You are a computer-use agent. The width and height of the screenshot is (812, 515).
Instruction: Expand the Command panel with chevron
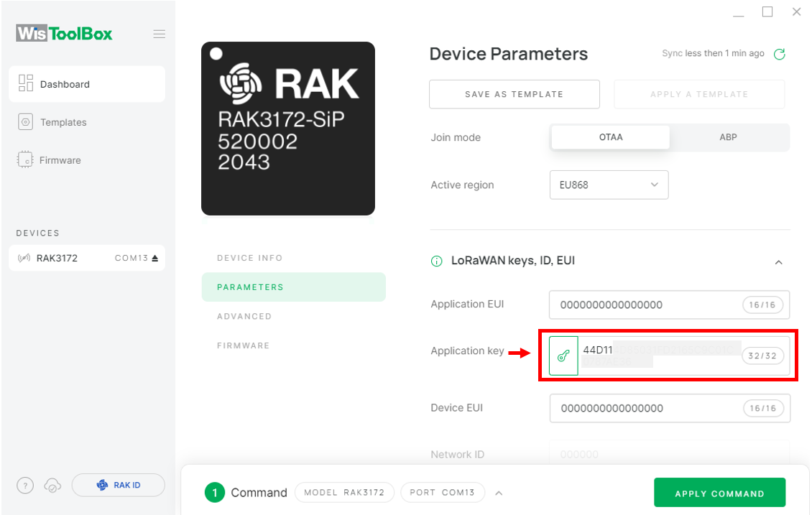(499, 493)
